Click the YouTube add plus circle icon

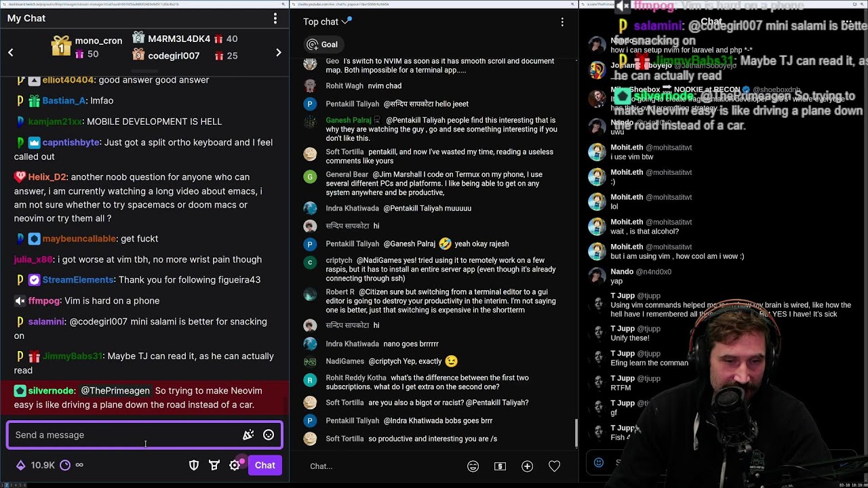(527, 466)
